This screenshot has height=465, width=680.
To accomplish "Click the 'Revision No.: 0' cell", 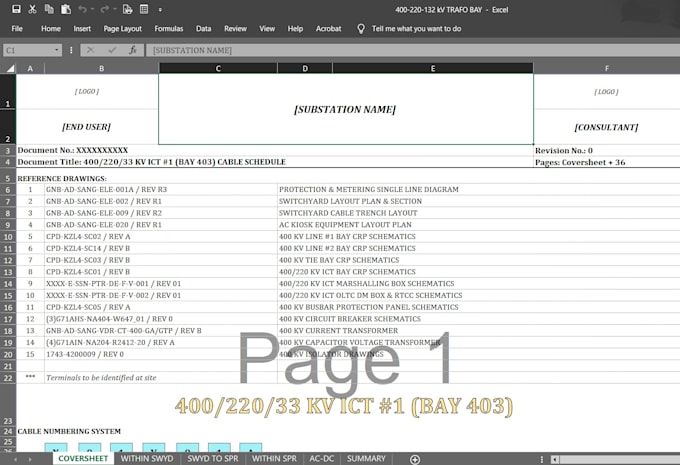I will pos(607,151).
